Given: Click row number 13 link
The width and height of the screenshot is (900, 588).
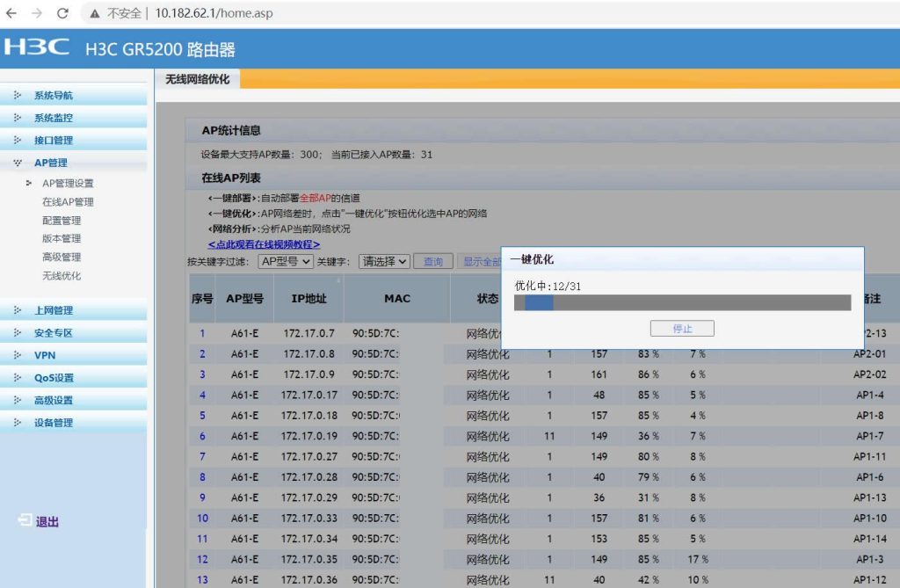Looking at the screenshot, I should 203,579.
